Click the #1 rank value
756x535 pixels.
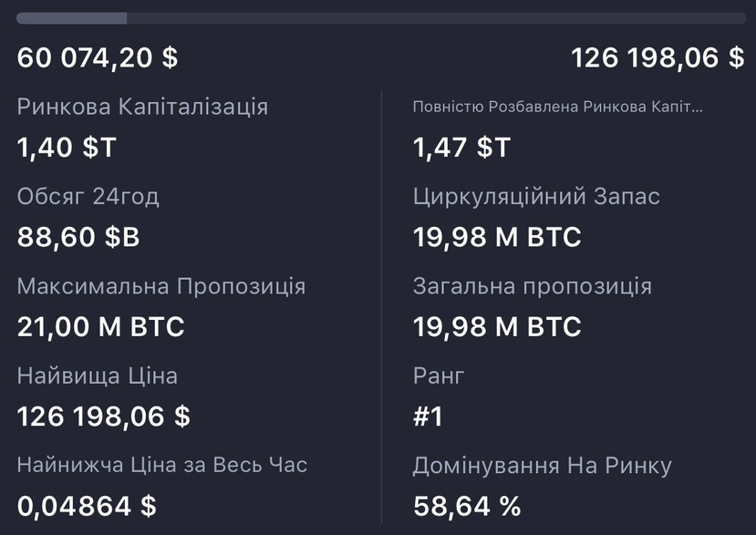click(x=428, y=417)
